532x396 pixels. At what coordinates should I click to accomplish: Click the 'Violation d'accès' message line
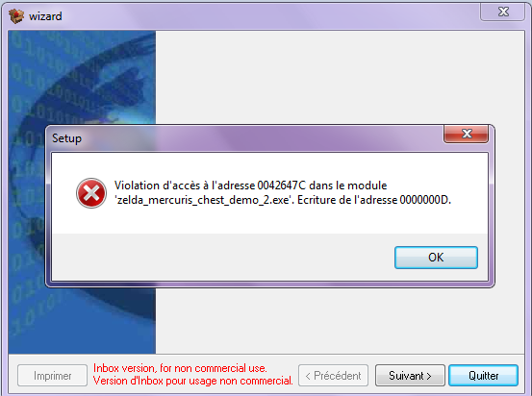click(250, 186)
